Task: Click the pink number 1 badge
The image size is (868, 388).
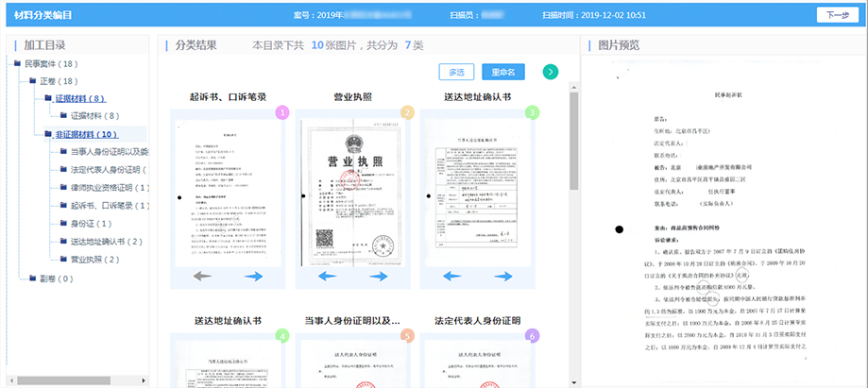Action: (x=281, y=112)
